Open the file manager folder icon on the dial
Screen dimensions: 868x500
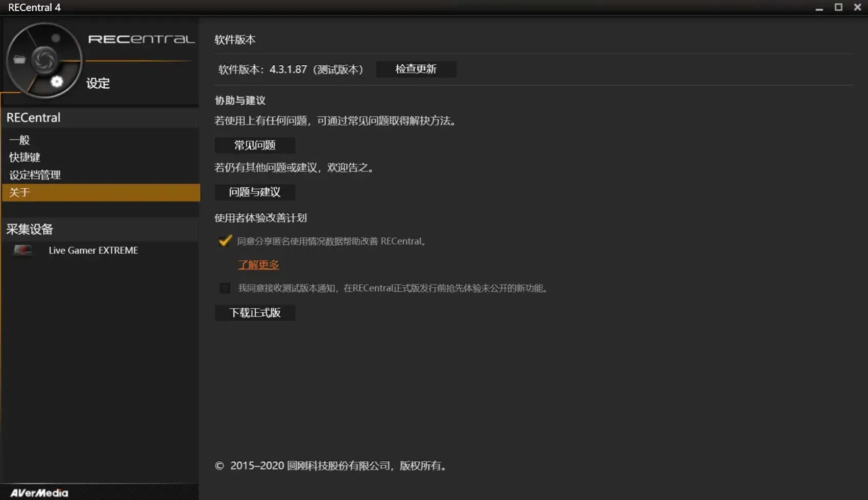click(x=19, y=60)
